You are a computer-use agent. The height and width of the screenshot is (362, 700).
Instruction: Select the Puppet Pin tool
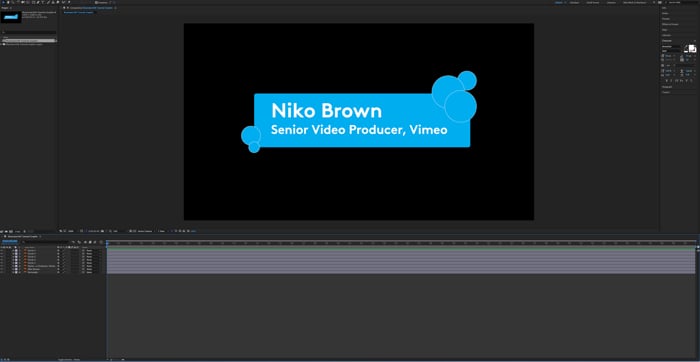[x=69, y=2]
